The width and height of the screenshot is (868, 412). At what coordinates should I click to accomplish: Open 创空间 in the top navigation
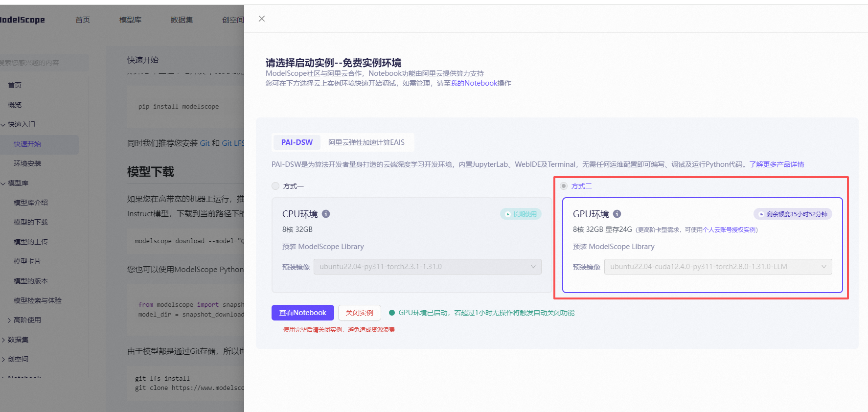point(233,20)
